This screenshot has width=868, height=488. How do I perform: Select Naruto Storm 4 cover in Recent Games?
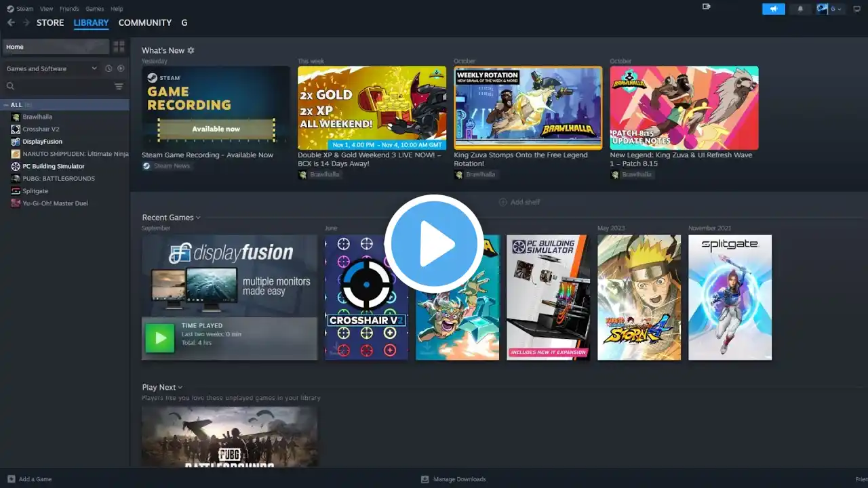(x=639, y=298)
